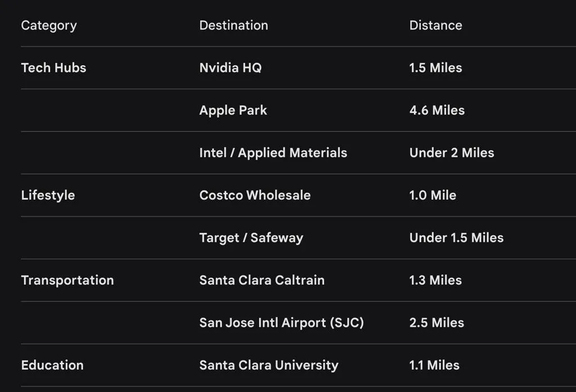Select San Jose Intl Airport (SJC) cell
The image size is (576, 392).
[281, 323]
